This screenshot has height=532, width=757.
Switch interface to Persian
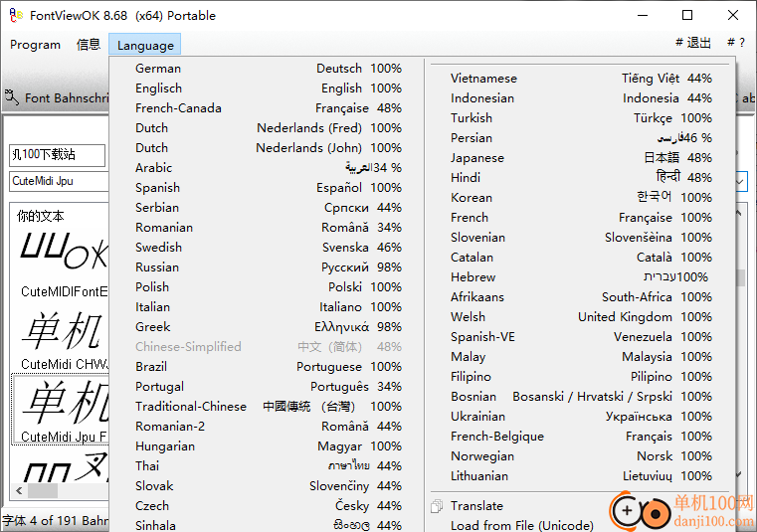coord(581,137)
